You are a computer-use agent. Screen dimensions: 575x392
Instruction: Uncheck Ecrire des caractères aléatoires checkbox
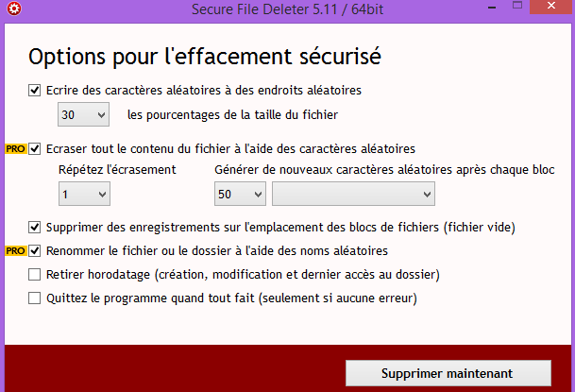click(x=35, y=91)
